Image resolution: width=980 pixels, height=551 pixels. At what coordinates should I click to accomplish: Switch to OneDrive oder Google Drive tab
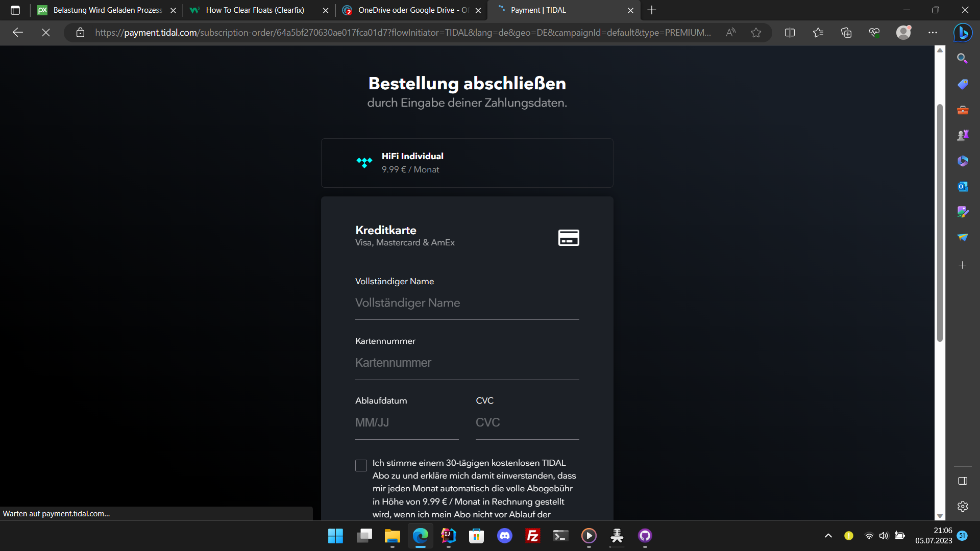pos(408,10)
